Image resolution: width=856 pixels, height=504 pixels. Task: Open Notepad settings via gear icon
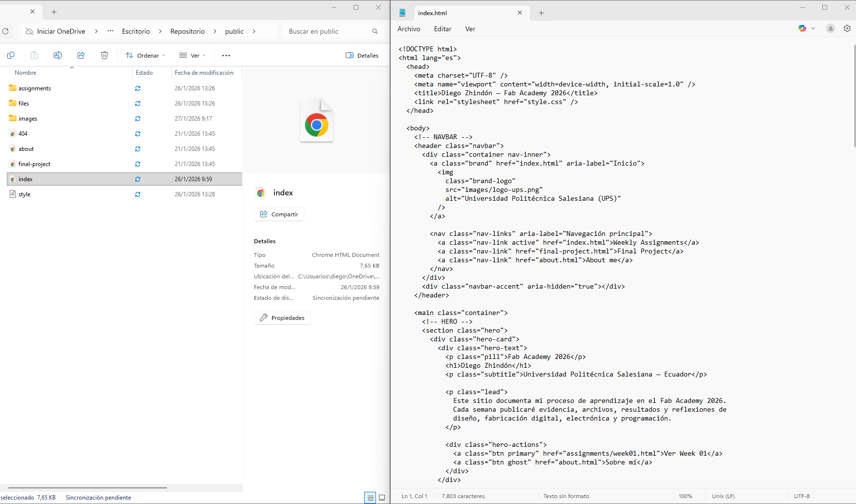coord(847,28)
